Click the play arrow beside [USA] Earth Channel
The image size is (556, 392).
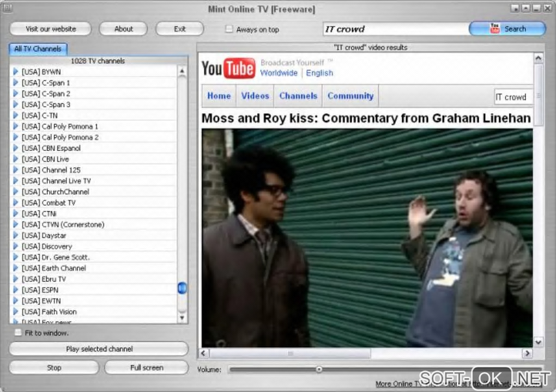click(x=15, y=268)
